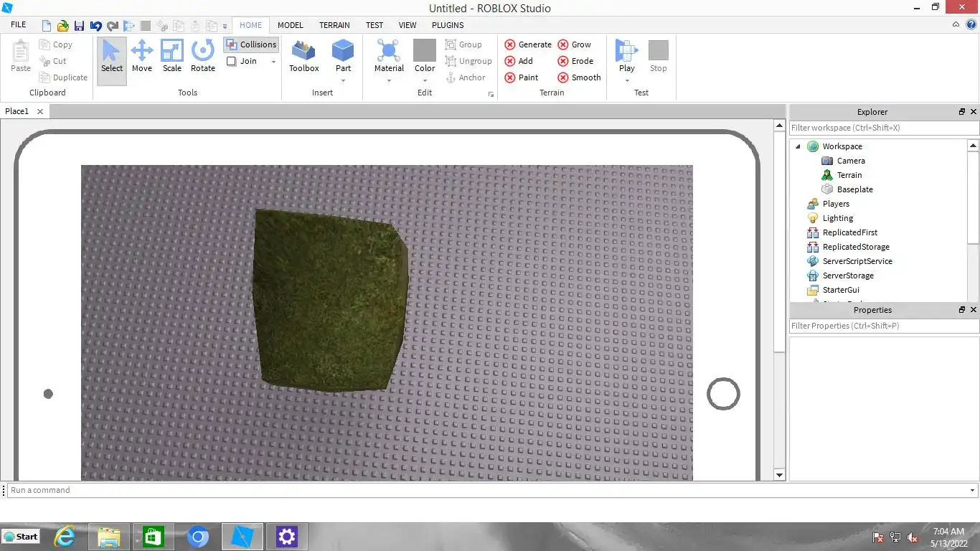Open the Play mode dropdown arrow
Screen dimensions: 980x551
(627, 80)
